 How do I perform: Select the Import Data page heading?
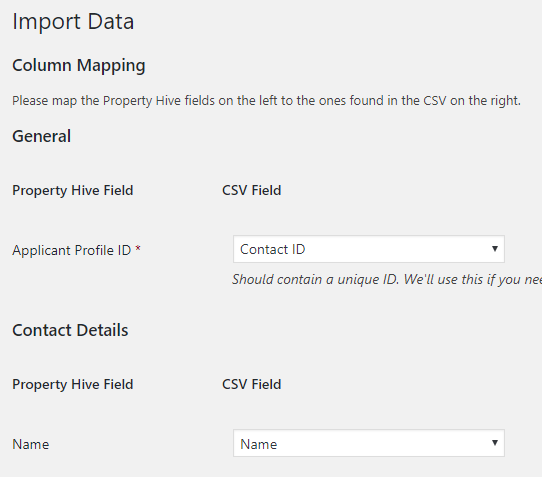(73, 21)
